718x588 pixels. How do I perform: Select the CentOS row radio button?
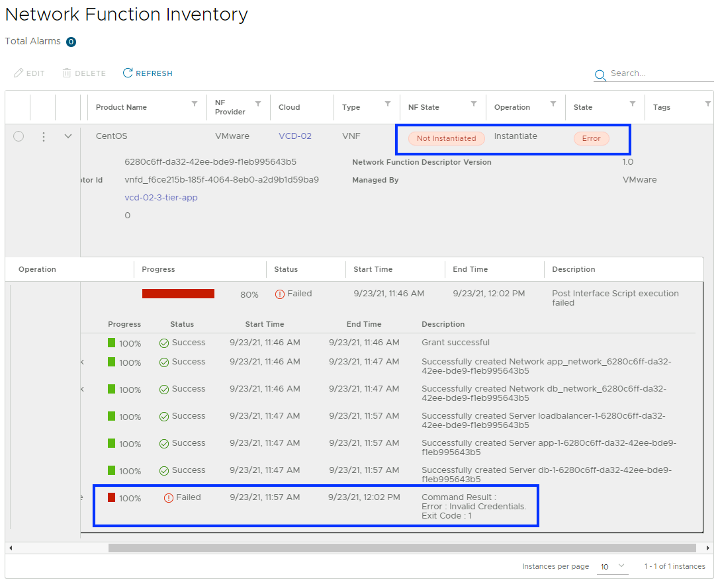(19, 136)
